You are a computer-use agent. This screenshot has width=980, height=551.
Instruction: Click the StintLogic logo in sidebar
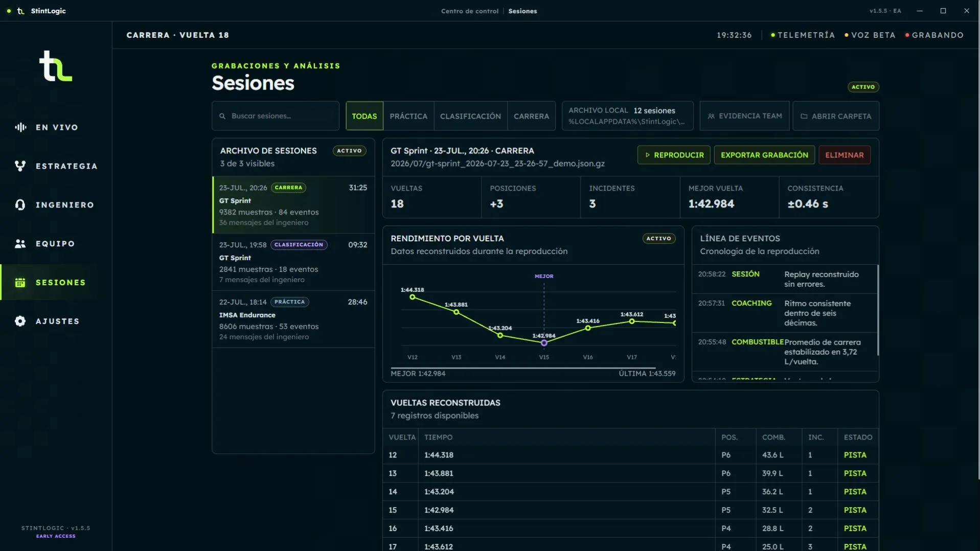tap(56, 66)
